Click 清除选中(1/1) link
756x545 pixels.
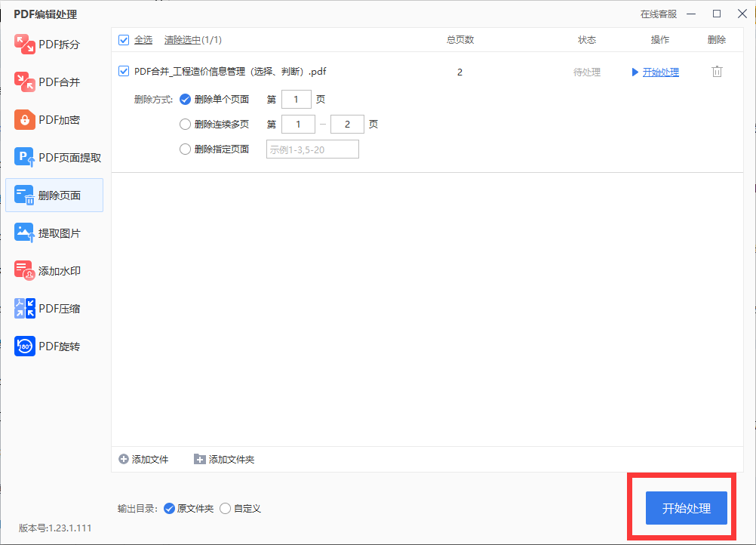[193, 40]
